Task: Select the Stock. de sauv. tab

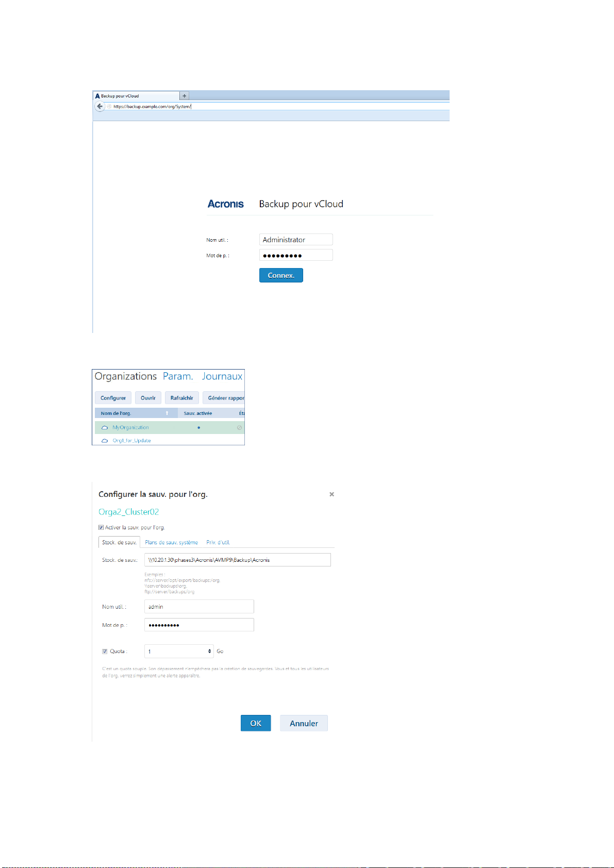Action: point(119,542)
